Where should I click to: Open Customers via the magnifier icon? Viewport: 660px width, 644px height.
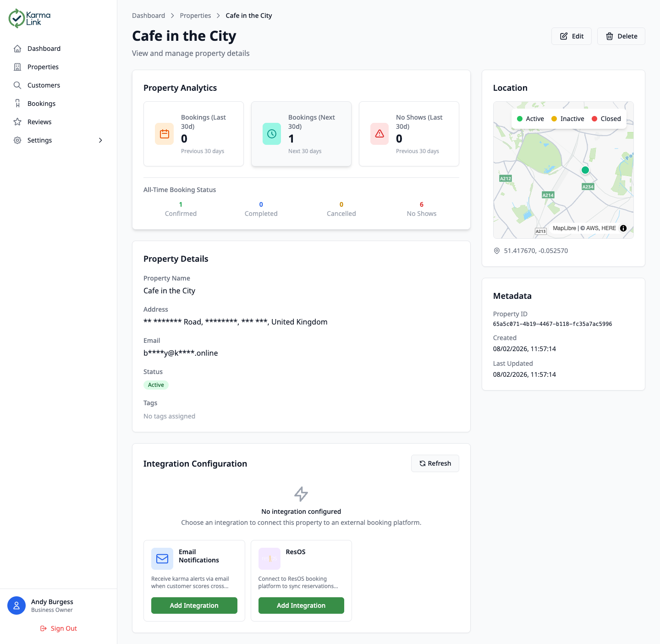coord(17,85)
